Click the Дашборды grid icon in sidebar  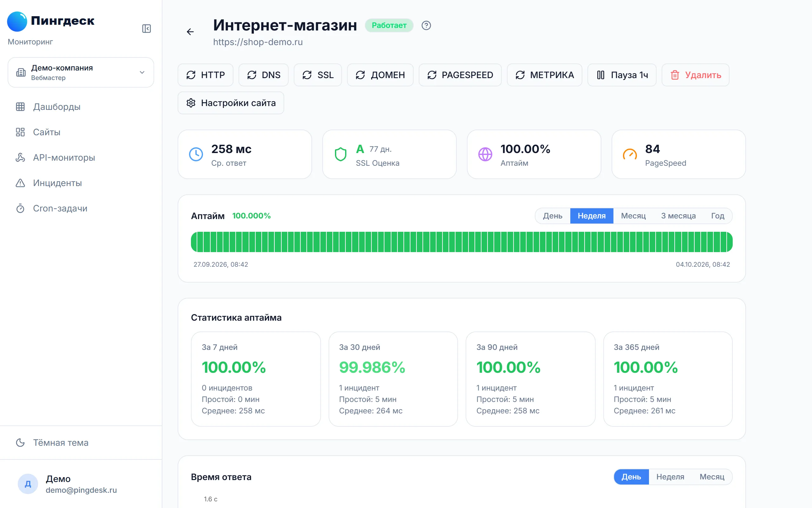(20, 107)
